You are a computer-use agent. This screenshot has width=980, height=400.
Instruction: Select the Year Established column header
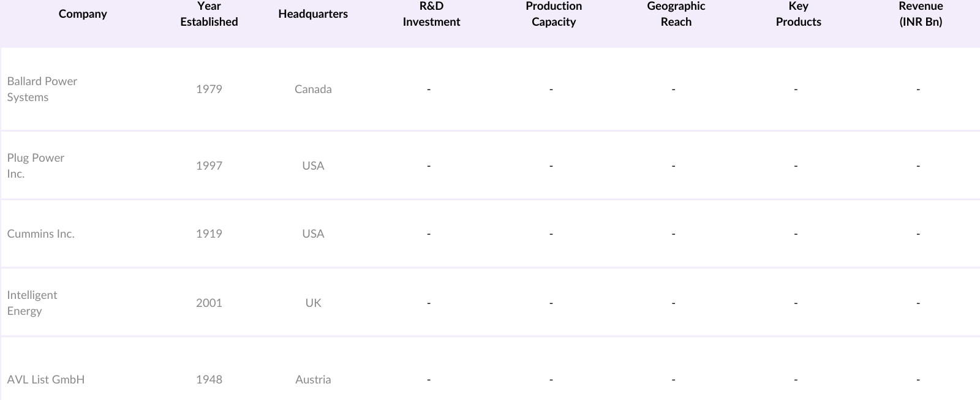pyautogui.click(x=209, y=14)
